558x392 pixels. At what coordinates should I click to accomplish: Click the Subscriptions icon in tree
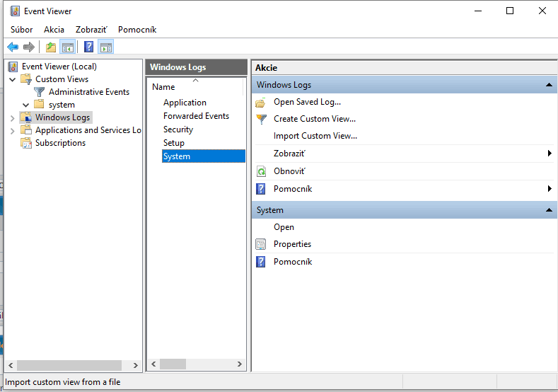click(26, 143)
